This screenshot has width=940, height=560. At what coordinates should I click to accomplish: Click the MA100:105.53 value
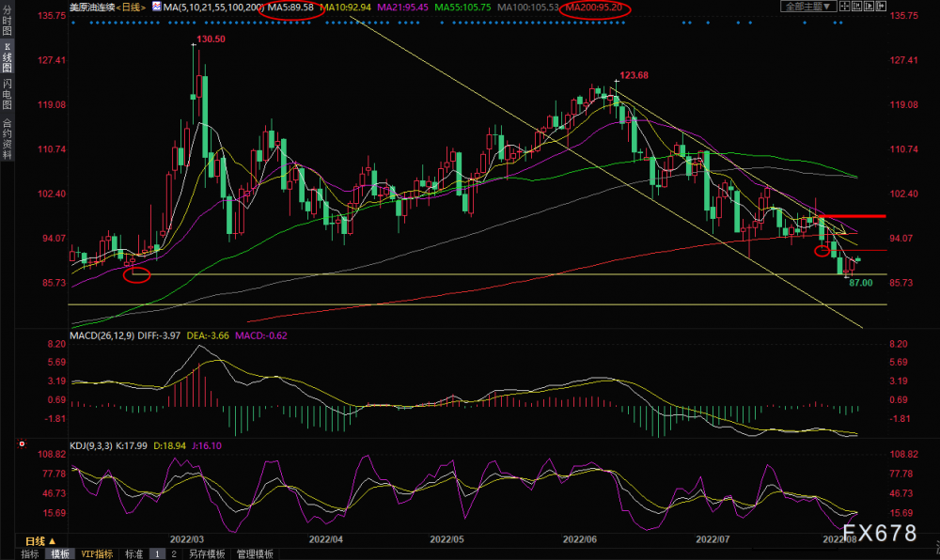click(527, 8)
